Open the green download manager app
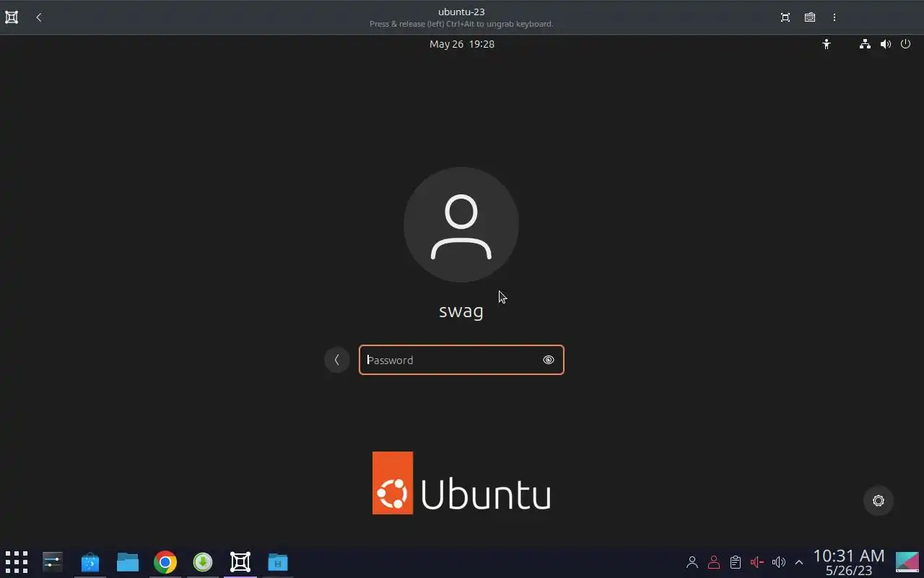 click(x=203, y=562)
